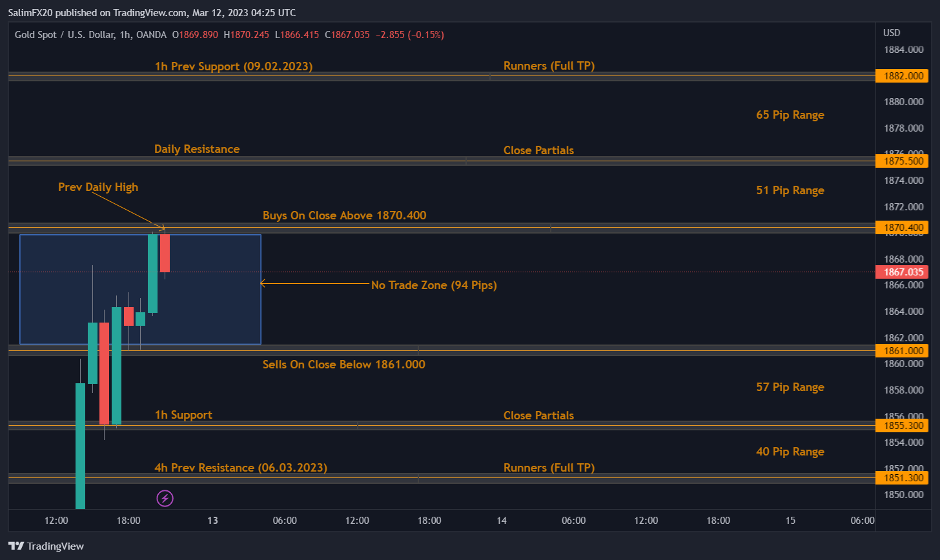940x560 pixels.
Task: Click the 13 date label on the time axis
Action: tap(212, 520)
